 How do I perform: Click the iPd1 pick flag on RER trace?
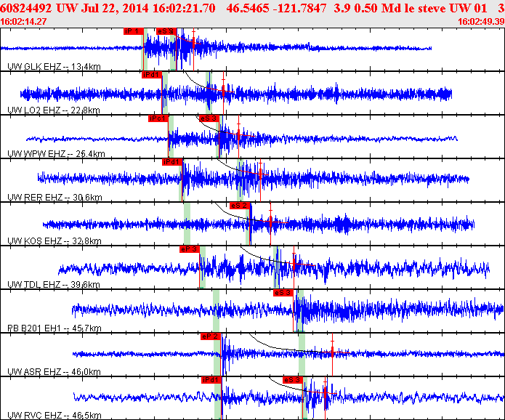click(172, 162)
